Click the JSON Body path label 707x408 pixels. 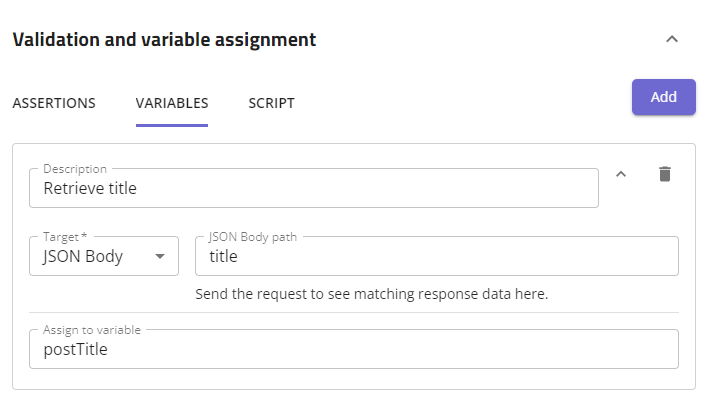coord(259,237)
